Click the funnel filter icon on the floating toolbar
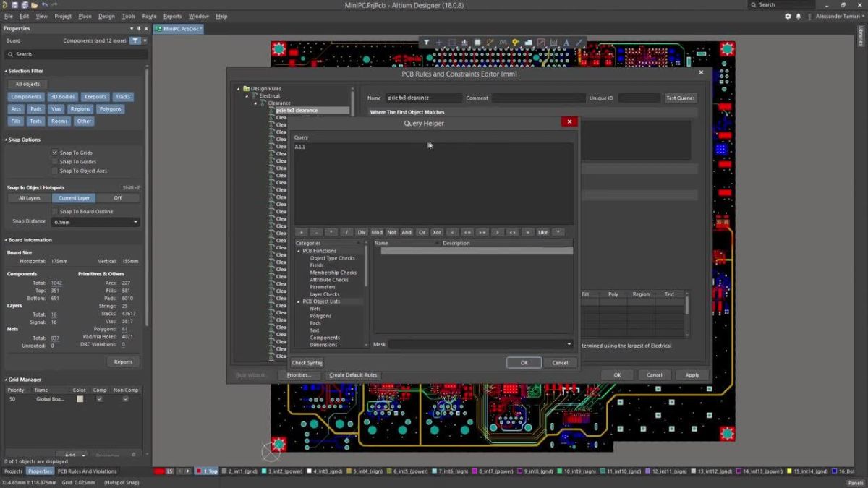868x488 pixels. 427,42
